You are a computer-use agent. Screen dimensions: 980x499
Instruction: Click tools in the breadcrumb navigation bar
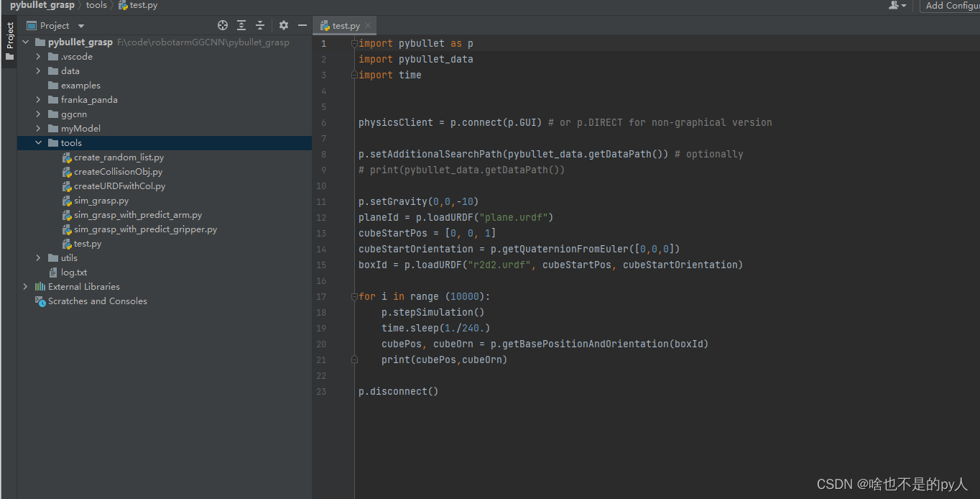coord(96,5)
